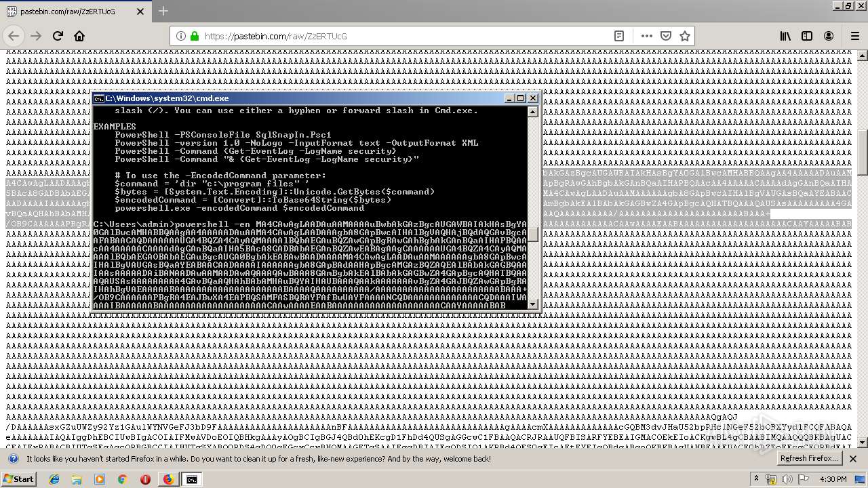Screen dimensions: 868x488
Task: Open the Windows Start menu
Action: (x=18, y=479)
